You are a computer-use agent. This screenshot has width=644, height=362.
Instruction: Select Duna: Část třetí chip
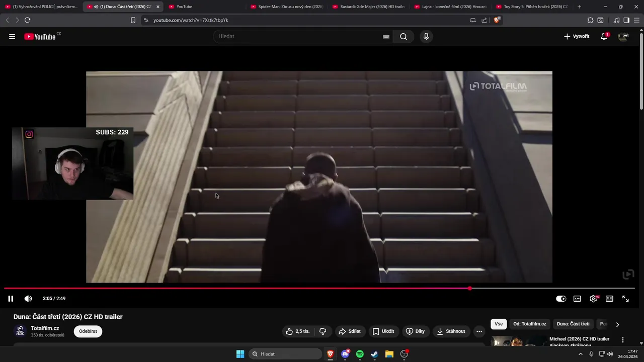pos(573,324)
